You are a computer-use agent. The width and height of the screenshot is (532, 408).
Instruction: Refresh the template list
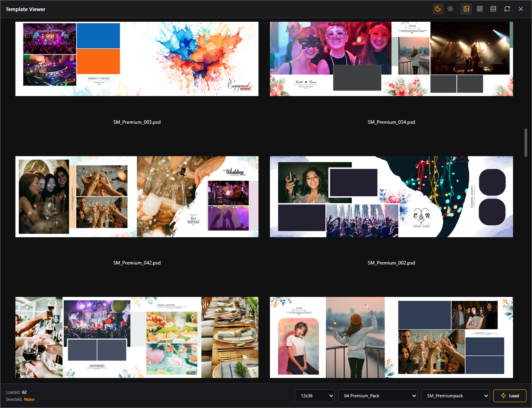[x=507, y=9]
